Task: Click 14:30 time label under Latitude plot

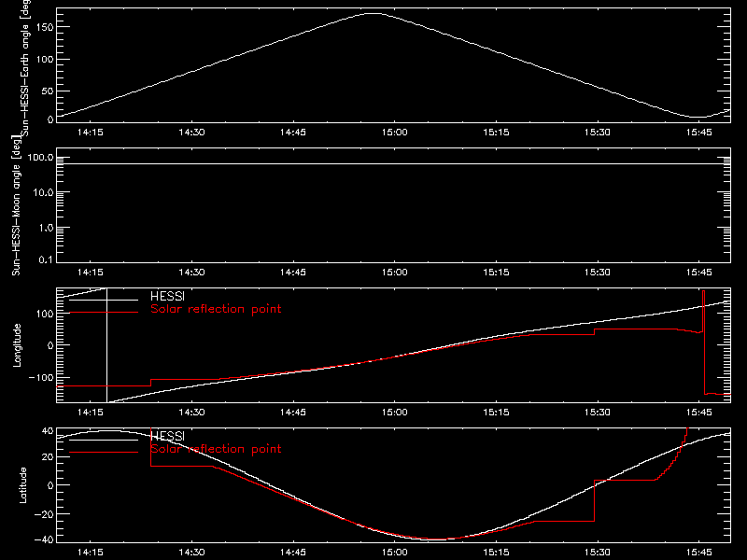Action: pyautogui.click(x=191, y=553)
